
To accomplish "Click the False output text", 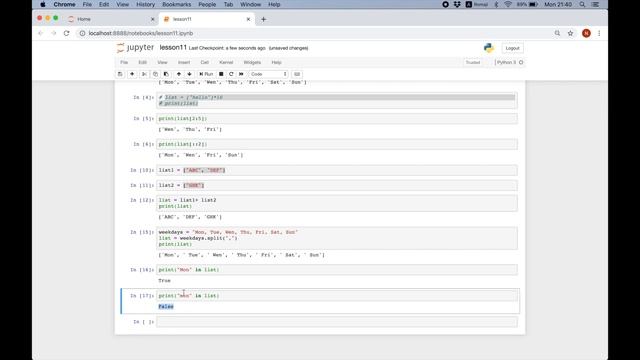I will [166, 307].
